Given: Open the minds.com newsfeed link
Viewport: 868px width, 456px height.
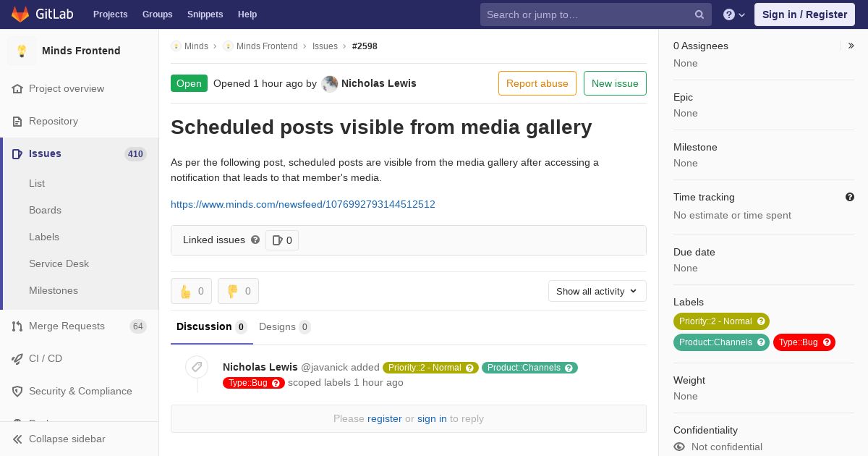Looking at the screenshot, I should 303,204.
